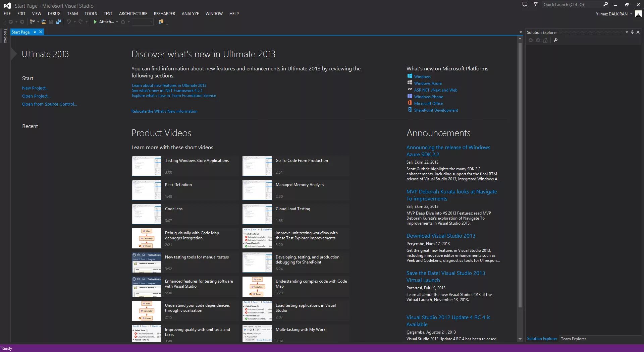Screen dimensions: 644x352
Task: Open the FILE menu
Action: (7, 14)
